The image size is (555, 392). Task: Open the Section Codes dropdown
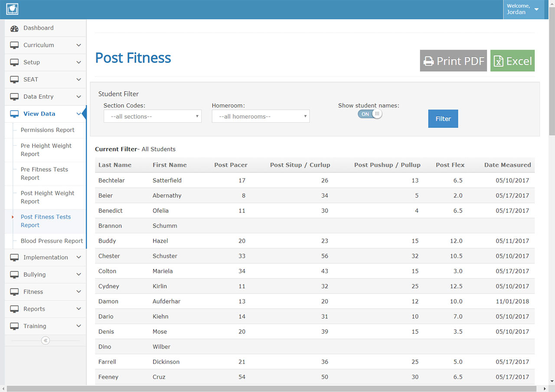[x=152, y=116]
